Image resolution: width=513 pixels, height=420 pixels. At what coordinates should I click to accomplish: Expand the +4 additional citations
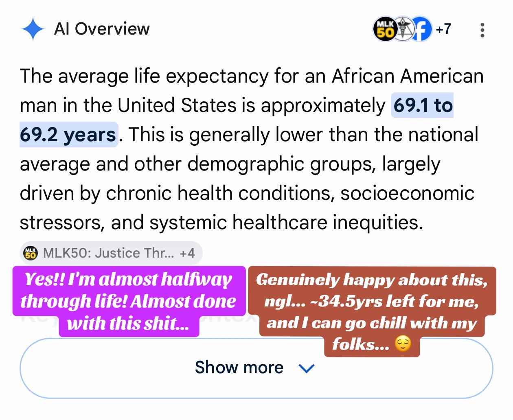[187, 253]
